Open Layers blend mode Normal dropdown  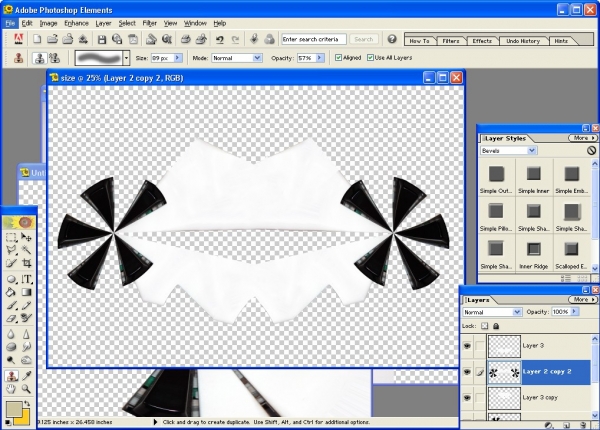click(492, 312)
